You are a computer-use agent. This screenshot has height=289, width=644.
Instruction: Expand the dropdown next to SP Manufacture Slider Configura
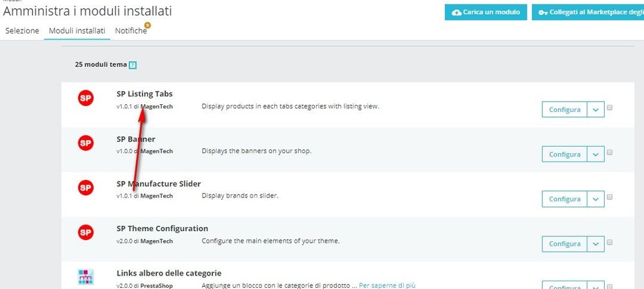[596, 199]
